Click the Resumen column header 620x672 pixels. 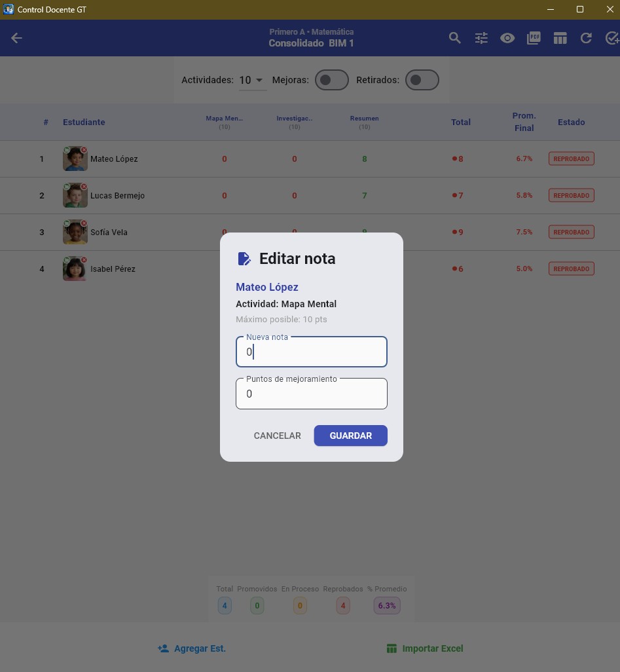(x=364, y=122)
